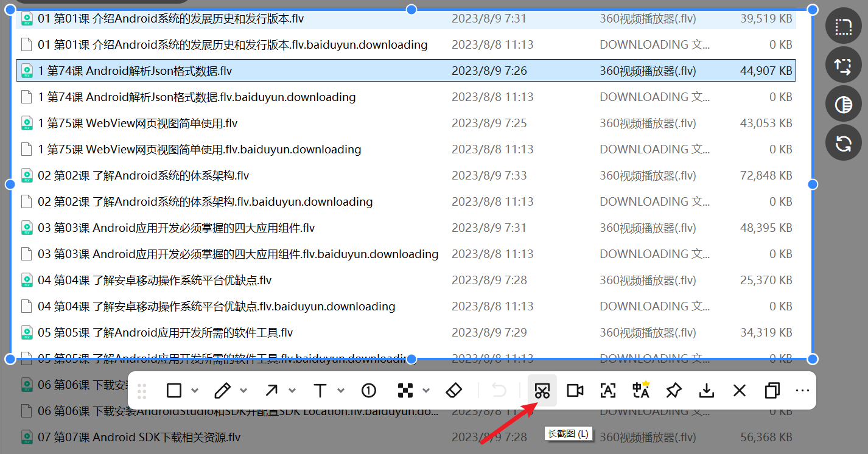This screenshot has height=454, width=868.
Task: Select "05 第05课 了解Android应用开发所需的软件工具.flv" file
Action: (166, 332)
